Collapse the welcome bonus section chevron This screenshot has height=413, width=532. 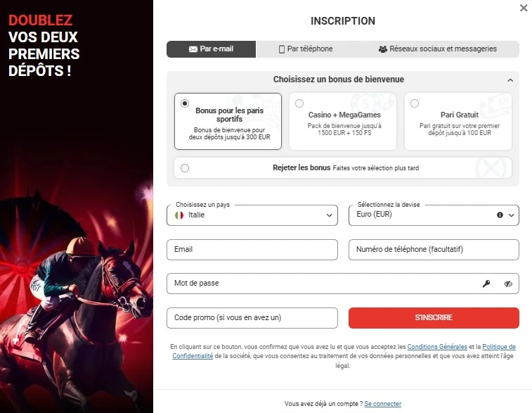click(x=510, y=80)
